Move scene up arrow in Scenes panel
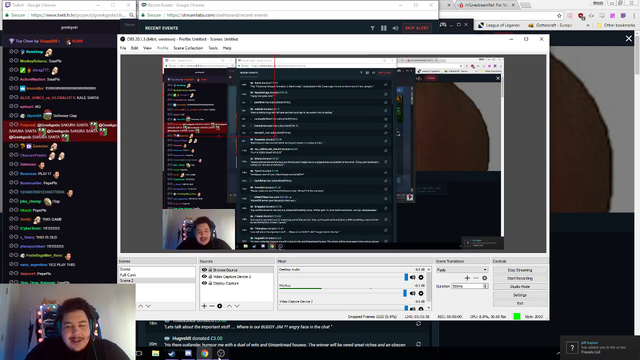Screen dimensions: 640x360 pos(140,306)
